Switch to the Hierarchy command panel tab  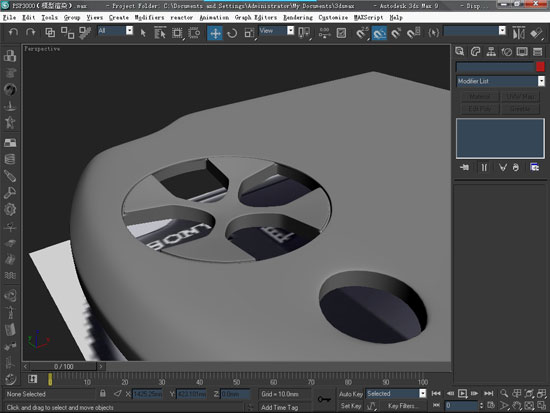tap(491, 52)
